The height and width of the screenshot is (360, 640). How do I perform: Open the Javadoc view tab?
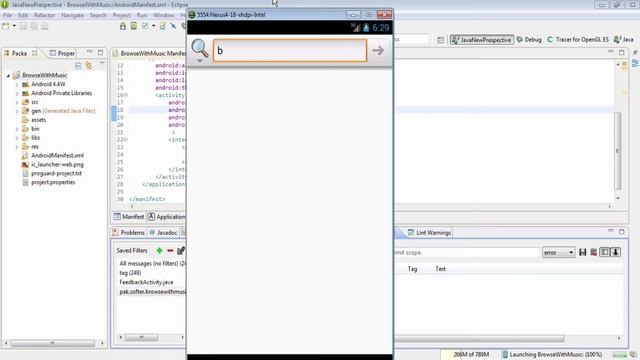(163, 233)
